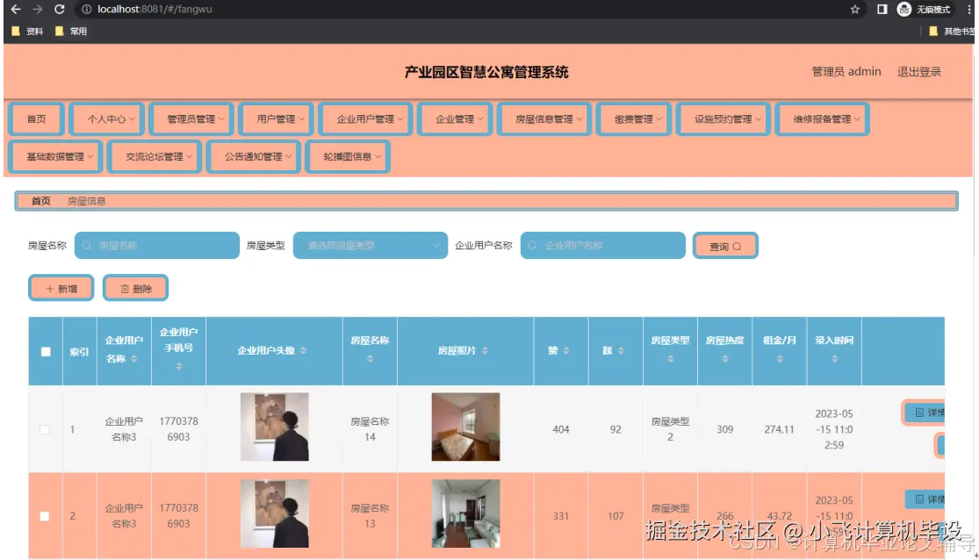Check the row 1 checkbox for 房屋名称14
The image size is (979, 560).
click(x=44, y=429)
